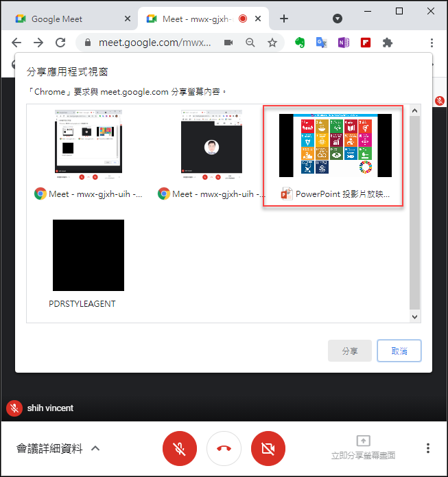Viewport: 448px width, 477px height.
Task: Click the camera permission icon in address bar
Action: 228,43
